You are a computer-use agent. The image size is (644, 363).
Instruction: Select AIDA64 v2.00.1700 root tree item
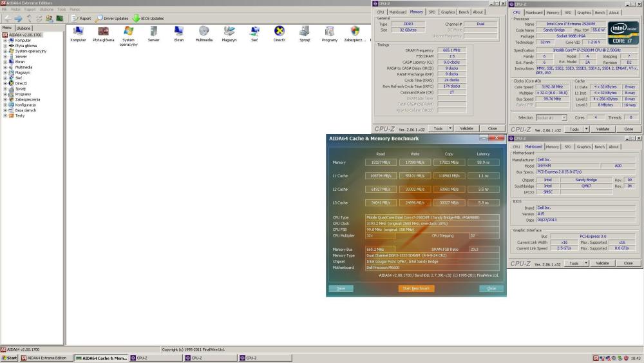[x=25, y=35]
